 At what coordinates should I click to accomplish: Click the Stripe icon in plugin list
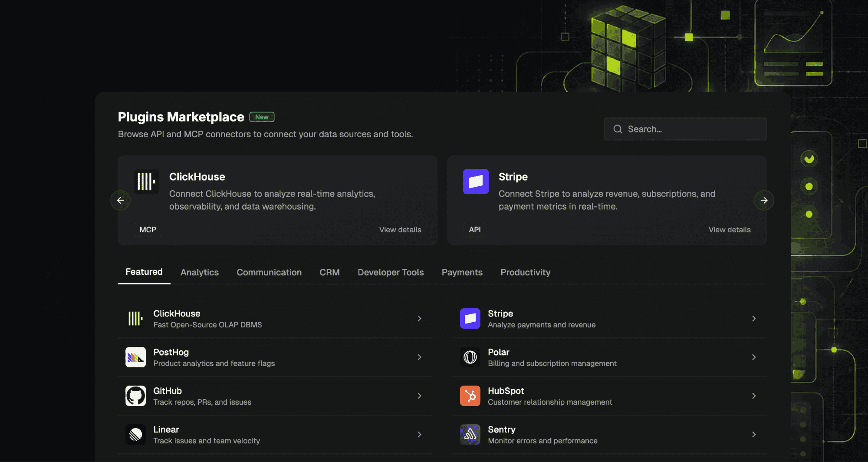(x=470, y=318)
